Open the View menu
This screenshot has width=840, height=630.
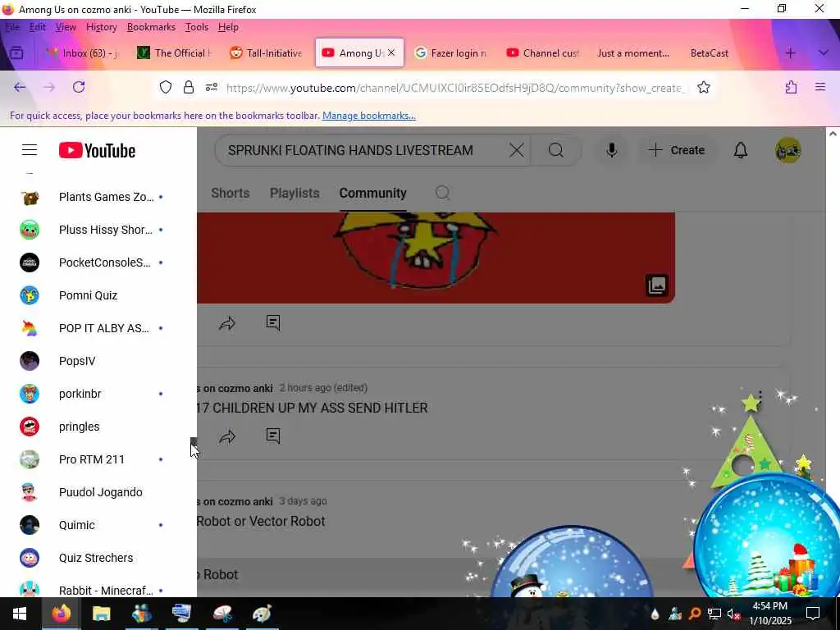[x=66, y=27]
